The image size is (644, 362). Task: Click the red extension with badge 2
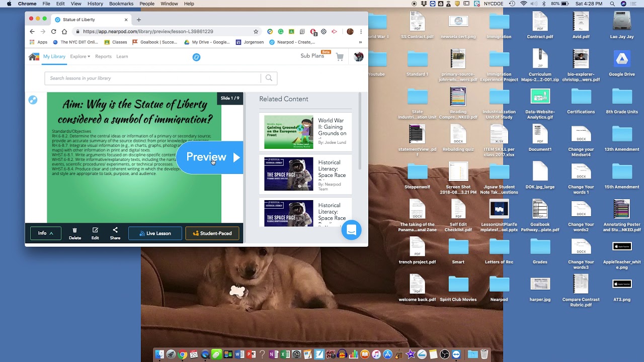[x=313, y=32]
